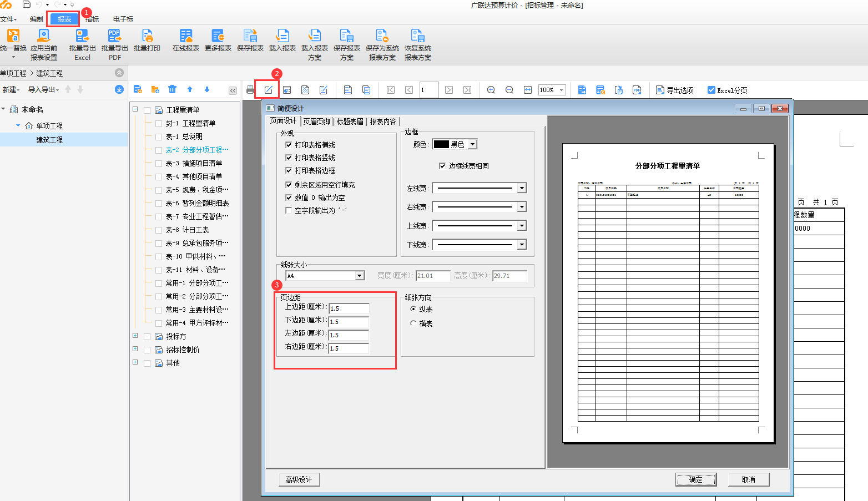Expand 投标方 tree node
Image resolution: width=868 pixels, height=501 pixels.
(x=135, y=336)
